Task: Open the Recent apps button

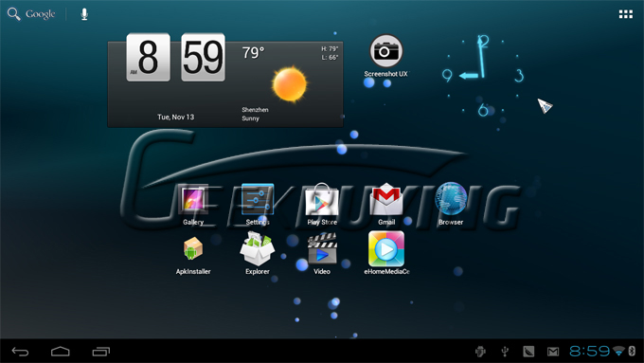Action: 101,352
